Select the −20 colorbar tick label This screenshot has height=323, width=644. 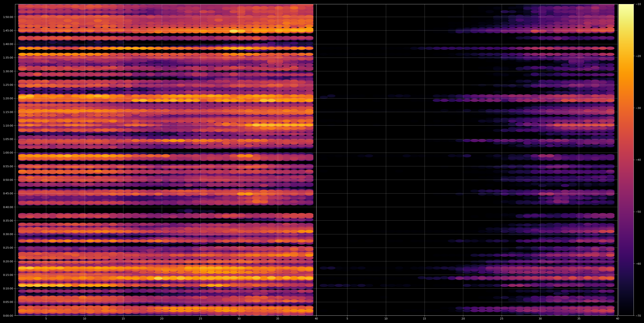tap(638, 56)
